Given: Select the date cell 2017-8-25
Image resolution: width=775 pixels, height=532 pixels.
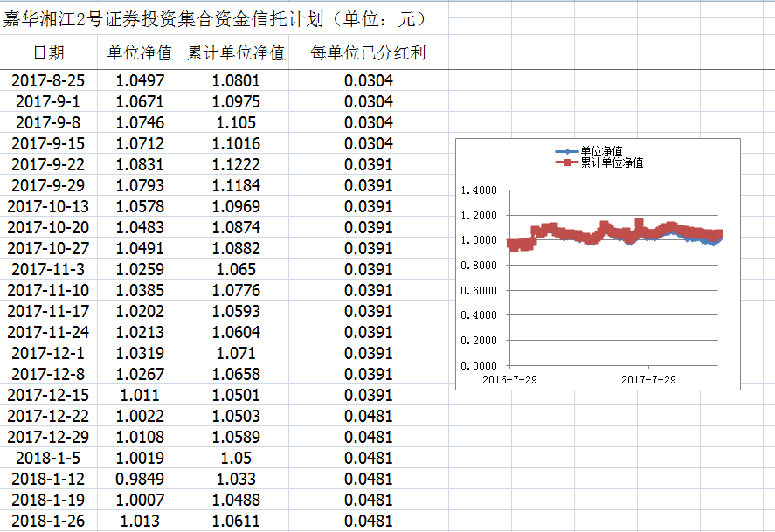Looking at the screenshot, I should (48, 80).
